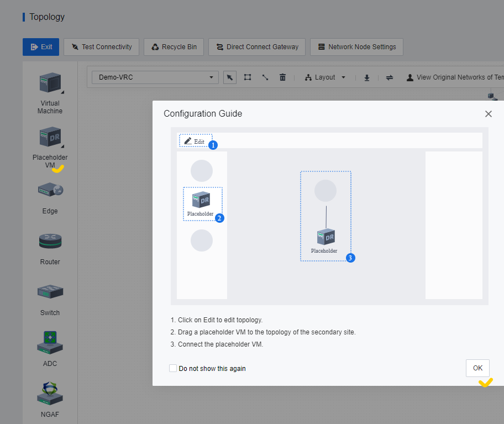The width and height of the screenshot is (504, 424).
Task: Expand the Placeholder VM corner arrow
Action: [62, 146]
